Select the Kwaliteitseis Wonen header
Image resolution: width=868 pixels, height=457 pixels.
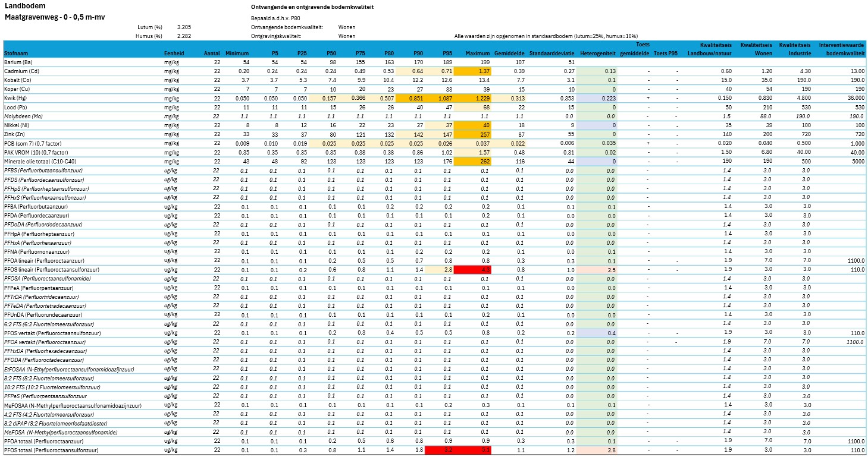(x=756, y=49)
